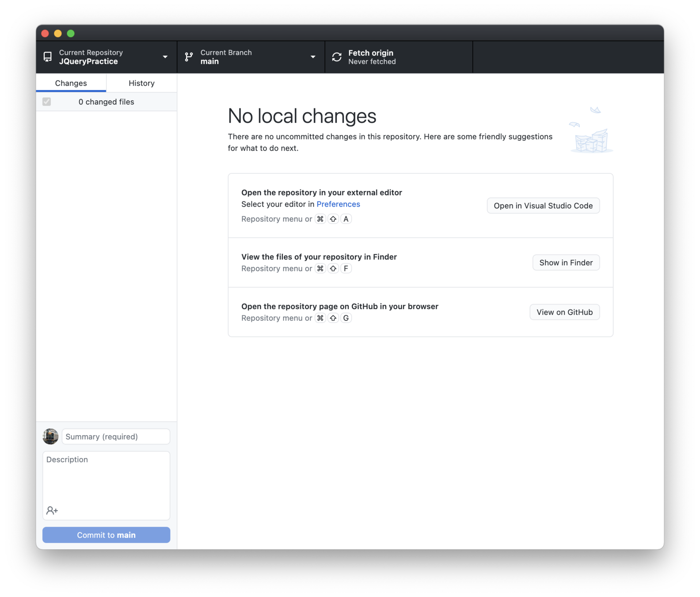Viewport: 700px width, 597px height.
Task: Click the Fetch origin Never fetched label
Action: pos(372,57)
